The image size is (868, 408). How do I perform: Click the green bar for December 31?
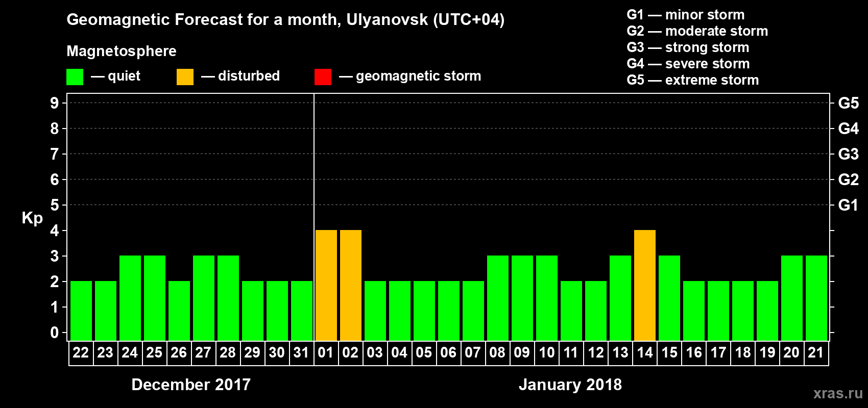302,311
